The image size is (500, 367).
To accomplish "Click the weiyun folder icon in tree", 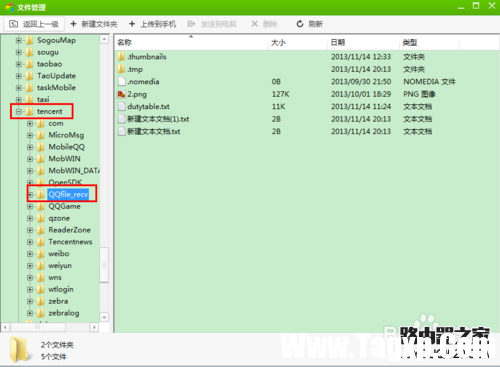I will click(41, 266).
